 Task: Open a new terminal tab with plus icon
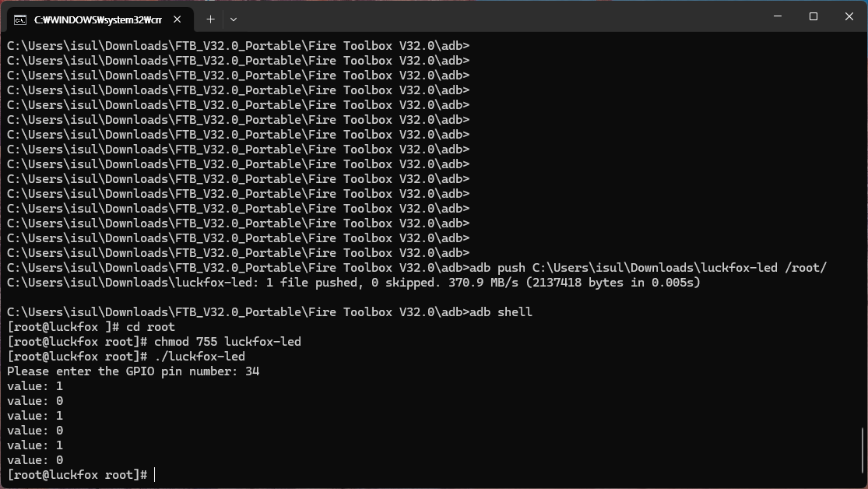pyautogui.click(x=210, y=19)
